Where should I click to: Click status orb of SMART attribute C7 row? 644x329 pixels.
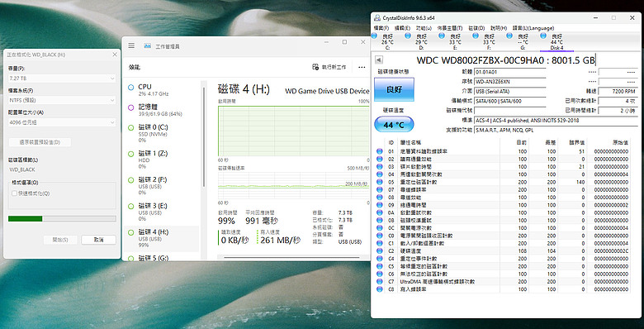380,282
